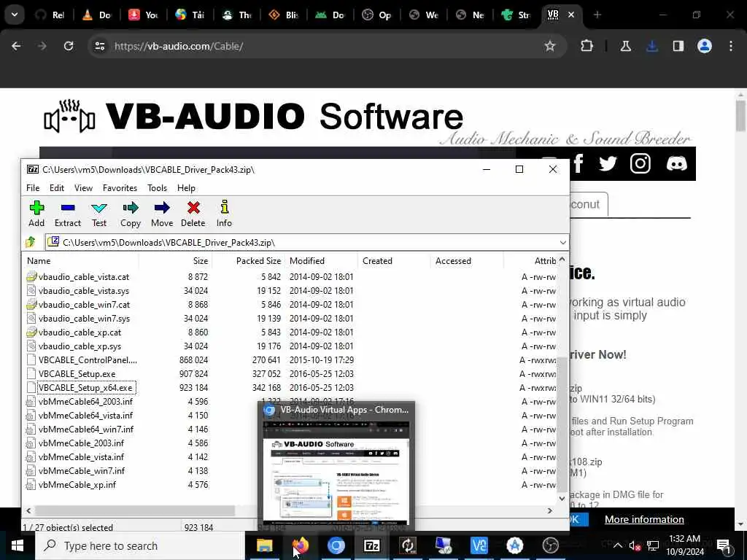
Task: Switch to the 'Blis' Chrome tab
Action: pyautogui.click(x=285, y=15)
